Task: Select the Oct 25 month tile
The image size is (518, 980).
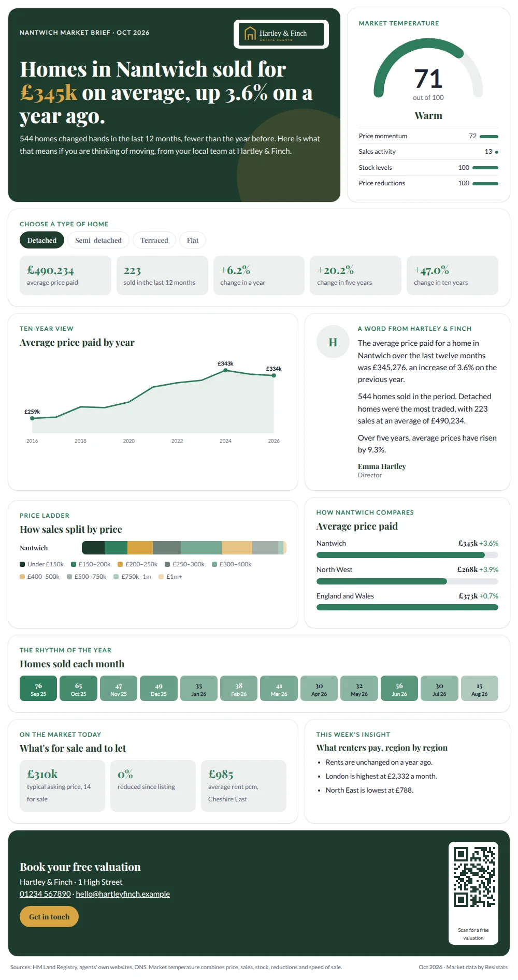Action: tap(79, 689)
